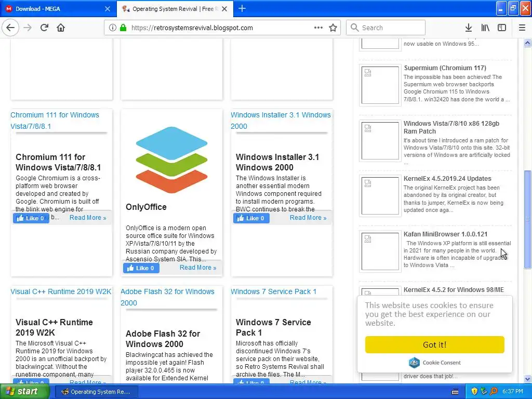Click the on-screen keyboard tray icon
This screenshot has height=399, width=532.
pos(455,392)
